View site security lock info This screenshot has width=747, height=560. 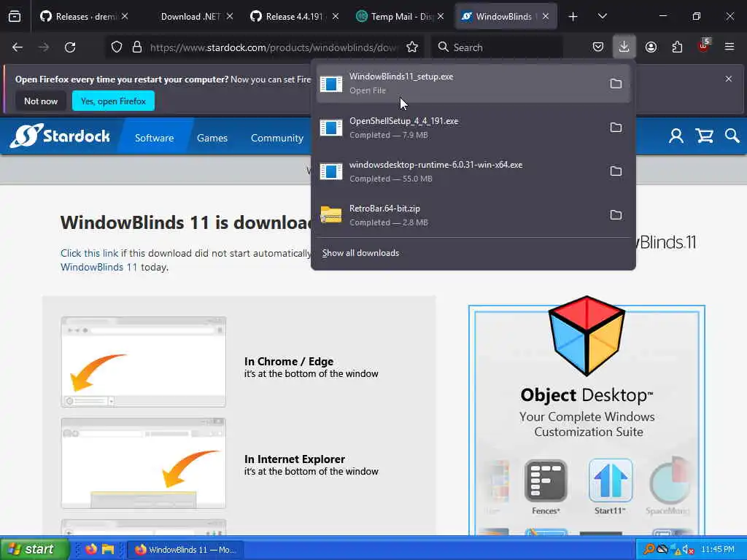click(137, 47)
